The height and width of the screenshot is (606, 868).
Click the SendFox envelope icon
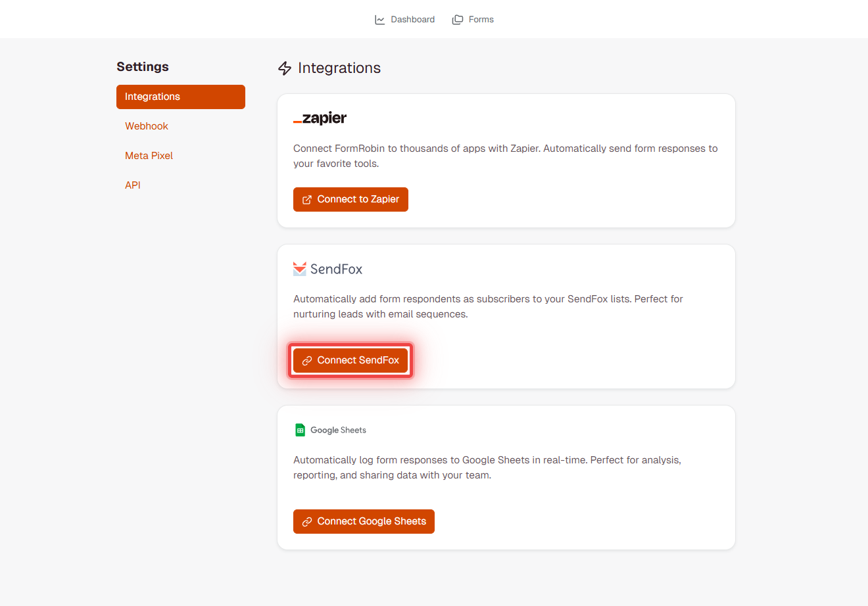300,268
